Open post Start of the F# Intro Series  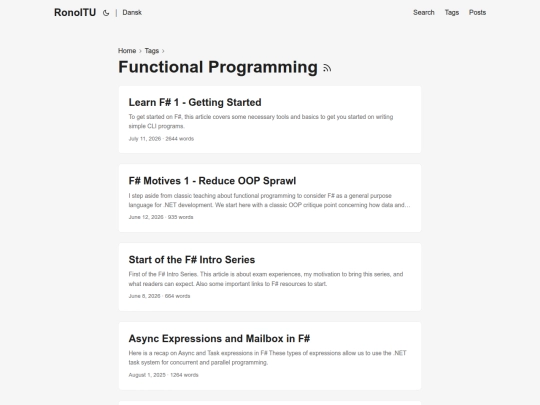(192, 260)
